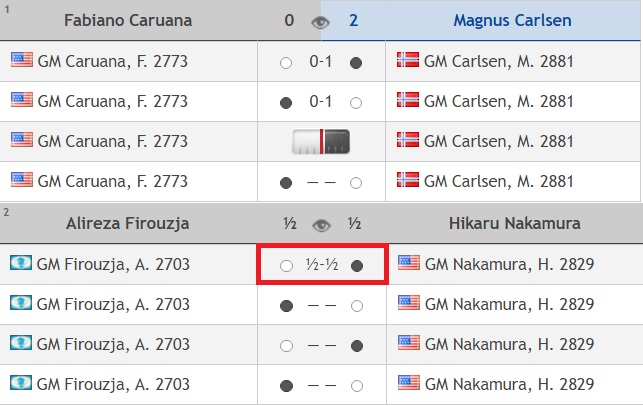The height and width of the screenshot is (406, 643).
Task: Select the Fabiano Caruana header name
Action: coord(128,21)
